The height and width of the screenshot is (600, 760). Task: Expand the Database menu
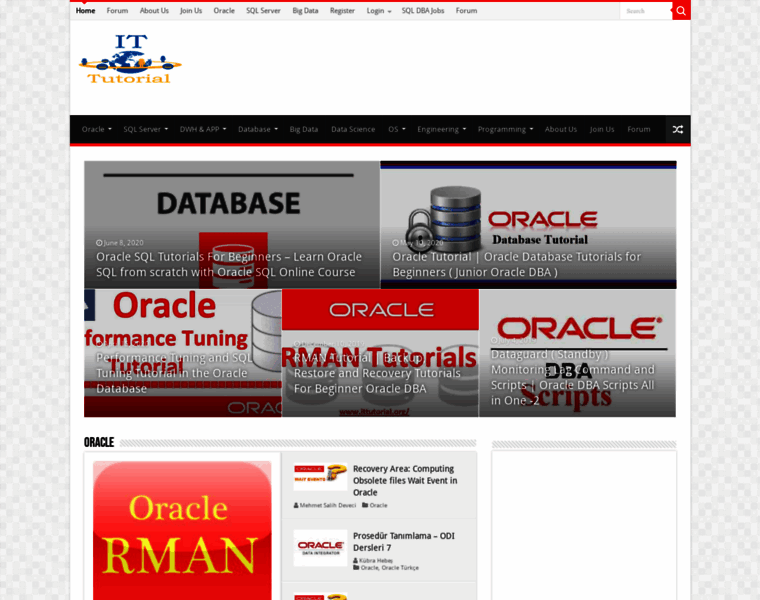click(x=257, y=129)
